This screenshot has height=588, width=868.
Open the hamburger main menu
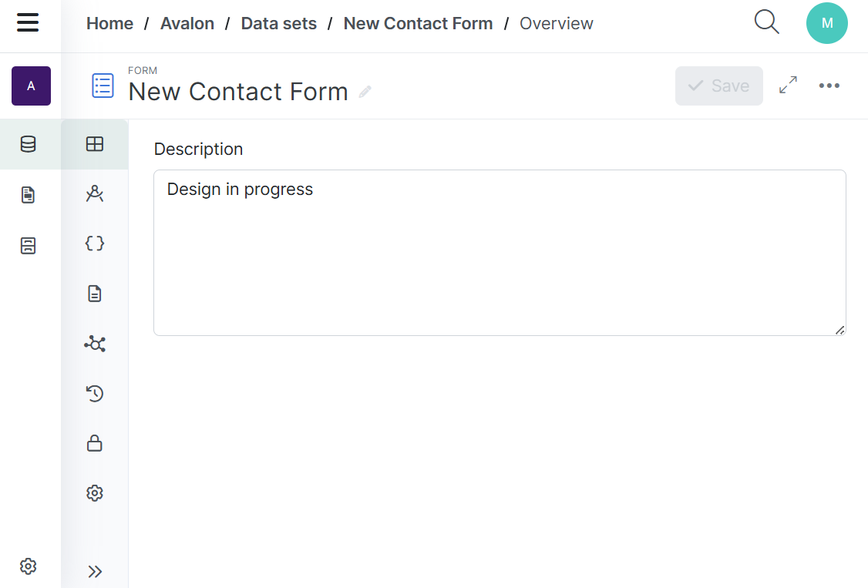coord(28,23)
